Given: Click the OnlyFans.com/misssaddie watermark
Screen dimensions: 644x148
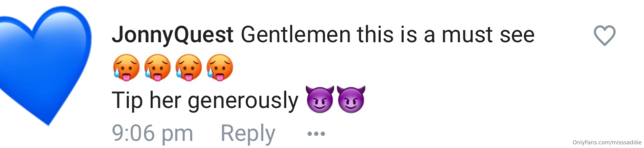Looking at the screenshot, I should 607,143.
